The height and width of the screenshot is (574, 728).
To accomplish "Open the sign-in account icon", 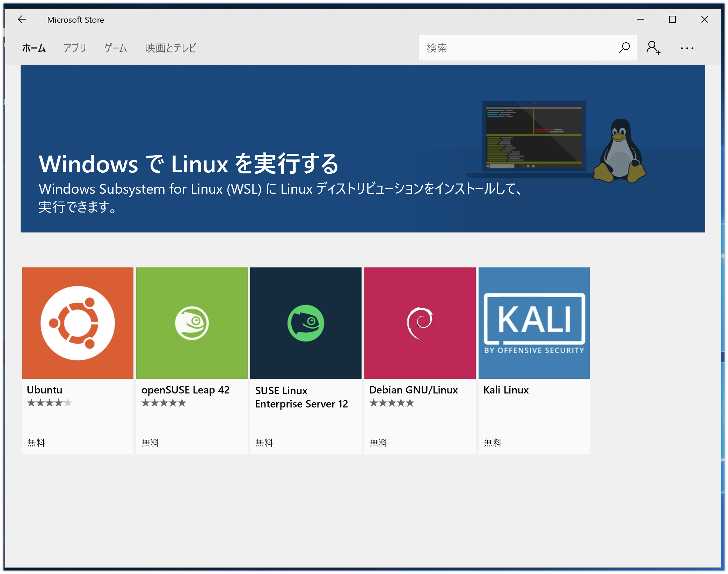I will (x=653, y=48).
